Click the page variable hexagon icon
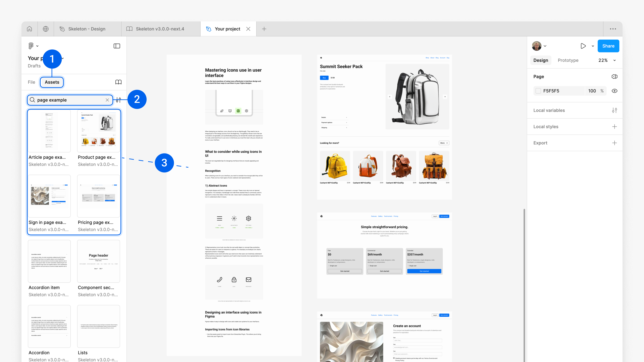Viewport: 644px width, 362px height. tap(614, 76)
